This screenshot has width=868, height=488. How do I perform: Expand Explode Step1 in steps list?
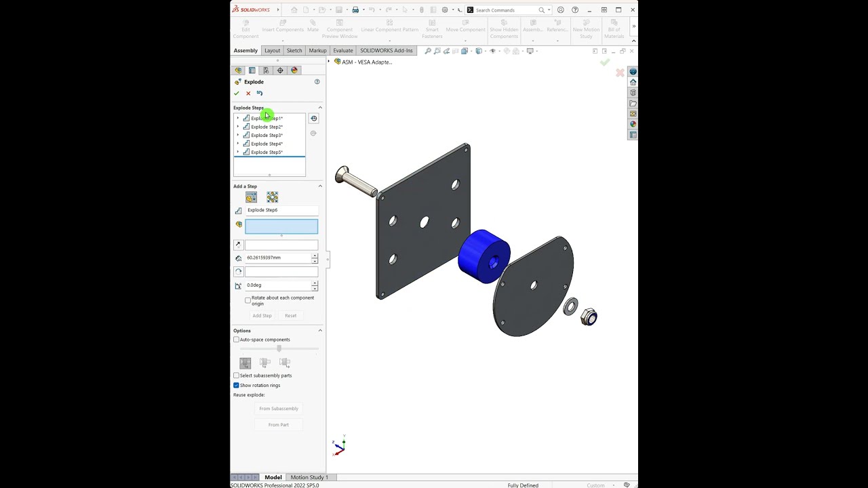[x=238, y=119]
